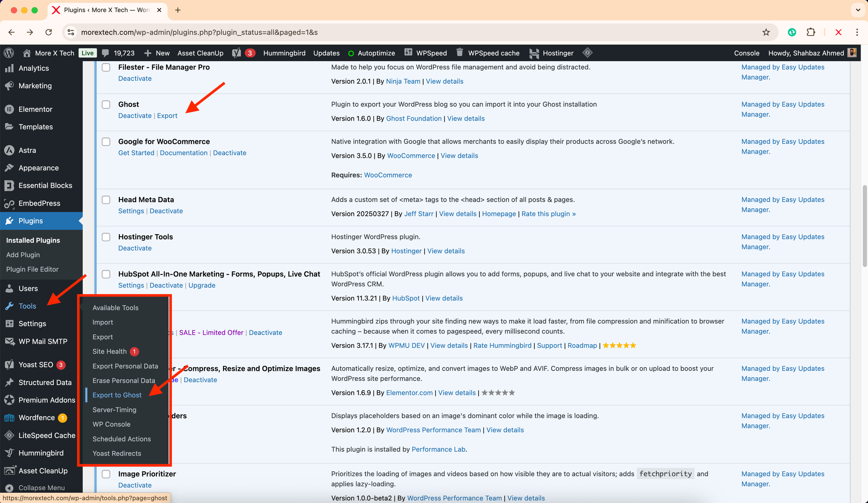The height and width of the screenshot is (503, 868).
Task: Expand the browser tab search chevron
Action: coord(858,10)
